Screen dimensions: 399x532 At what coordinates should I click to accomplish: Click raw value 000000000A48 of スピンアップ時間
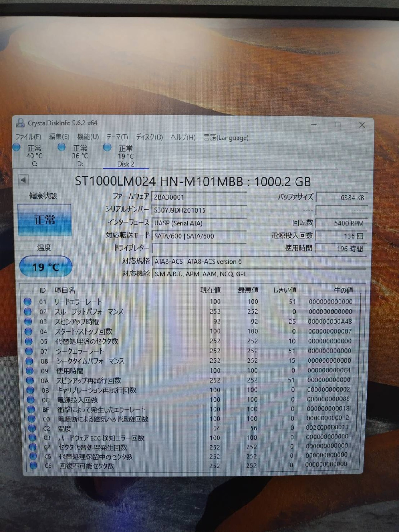click(330, 322)
